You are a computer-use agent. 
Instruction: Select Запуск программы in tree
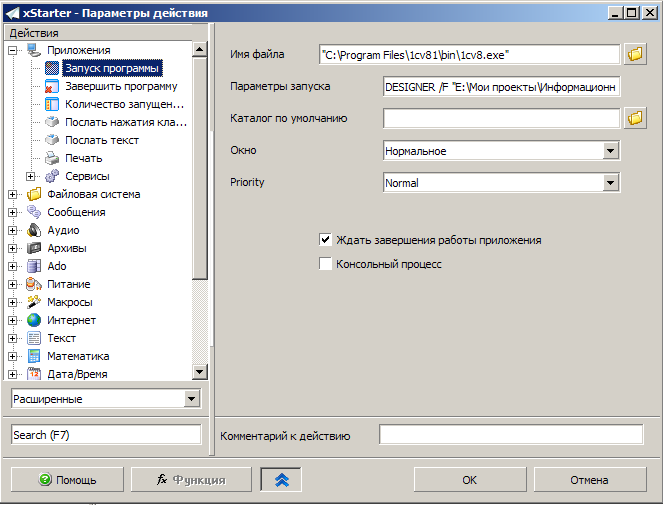[x=112, y=68]
